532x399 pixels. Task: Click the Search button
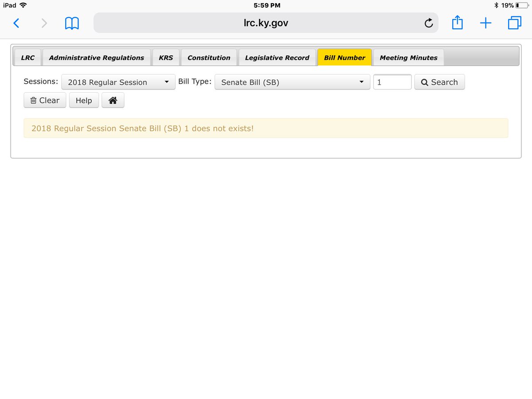pos(439,82)
